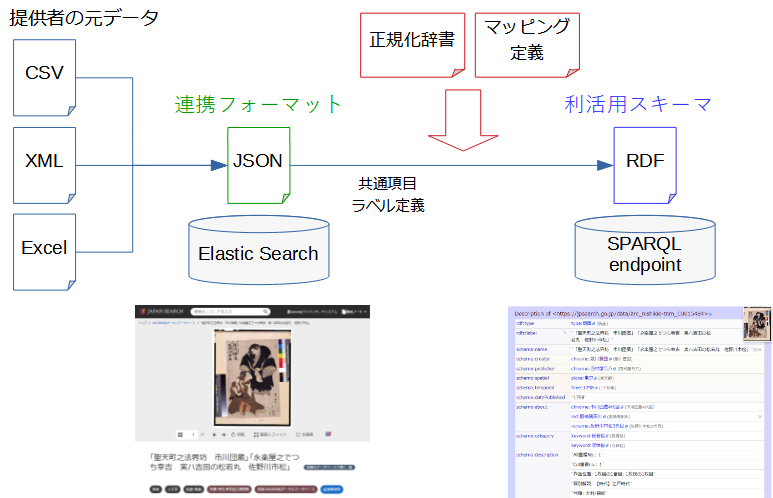
Task: Click the schema:temporal property link
Action: [535, 388]
